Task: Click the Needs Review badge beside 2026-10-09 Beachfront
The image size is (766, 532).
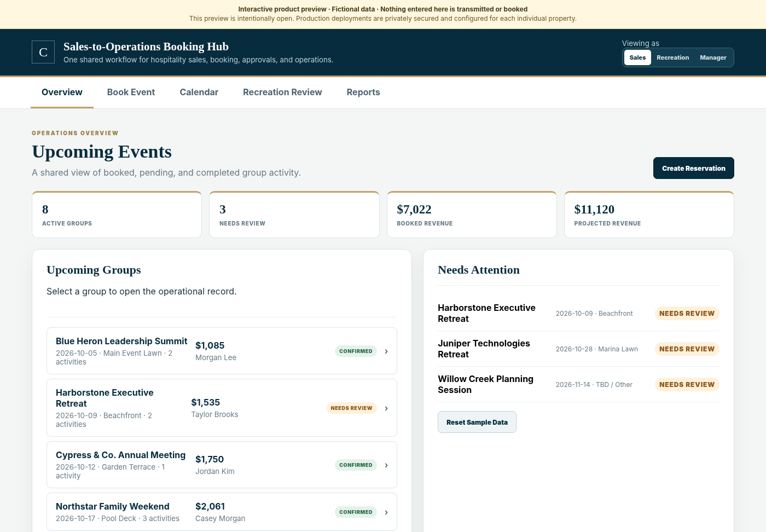Action: click(687, 313)
